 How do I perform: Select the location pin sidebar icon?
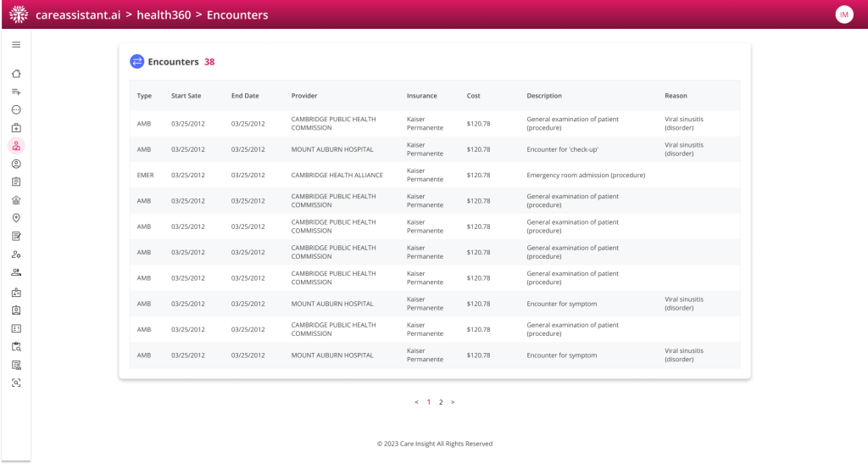point(16,218)
